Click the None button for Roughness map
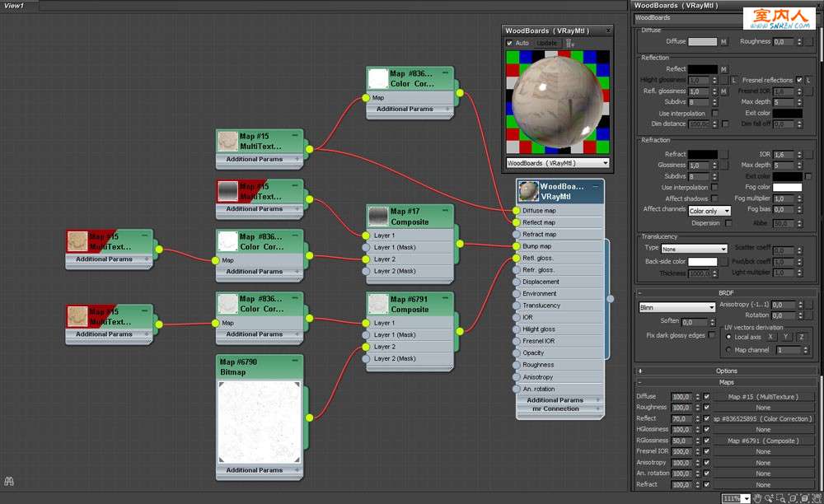Screen dimensions: 824x504 [x=763, y=408]
